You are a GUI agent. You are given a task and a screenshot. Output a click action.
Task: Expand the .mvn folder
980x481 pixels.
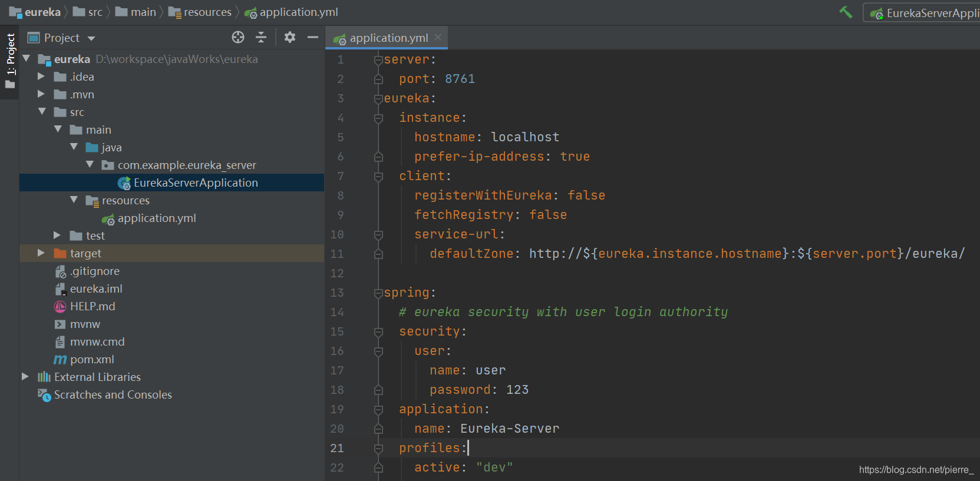[x=41, y=94]
